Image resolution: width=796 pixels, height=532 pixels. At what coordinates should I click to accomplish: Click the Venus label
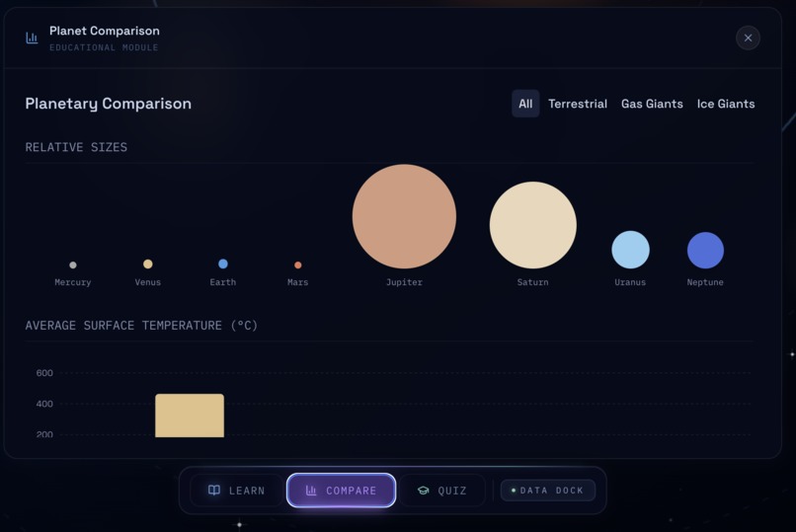[148, 282]
